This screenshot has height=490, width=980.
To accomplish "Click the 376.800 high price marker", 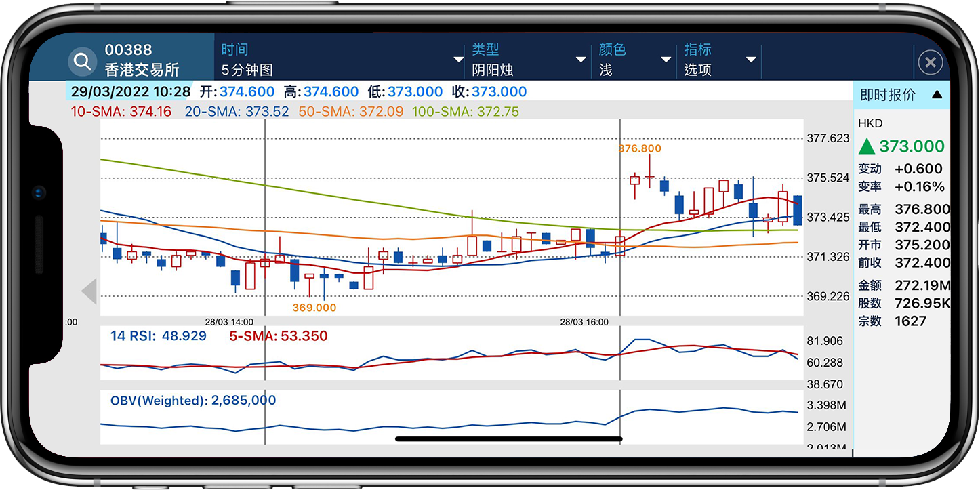I will point(639,148).
